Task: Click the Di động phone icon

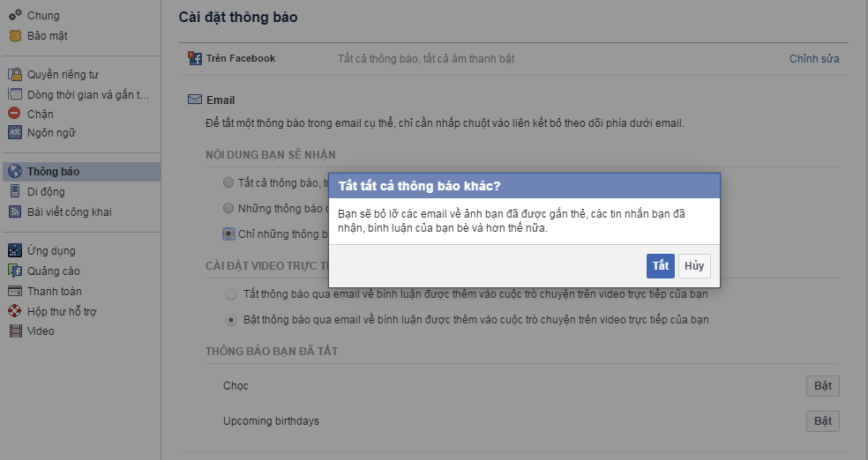Action: 15,192
